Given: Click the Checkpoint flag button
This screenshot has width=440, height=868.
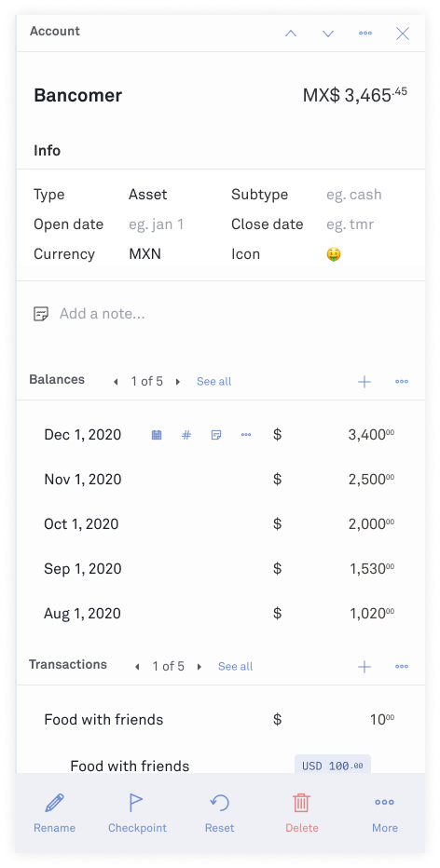Looking at the screenshot, I should tap(137, 813).
